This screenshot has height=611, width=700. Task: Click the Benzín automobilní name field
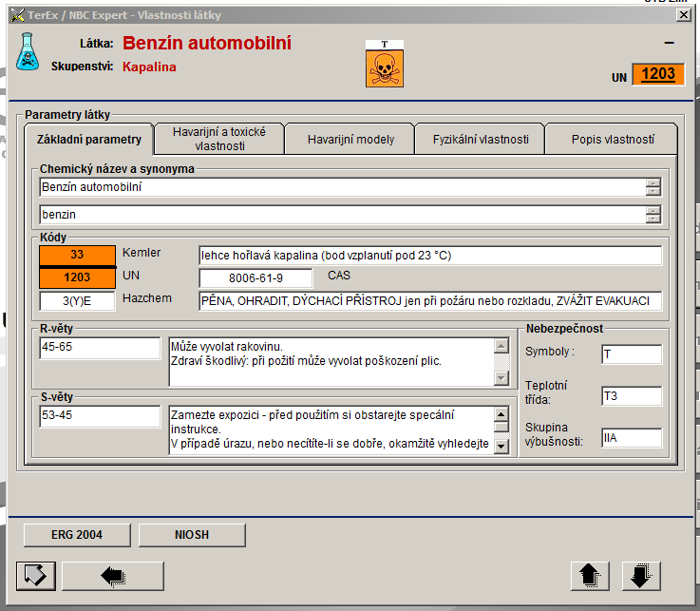(342, 187)
